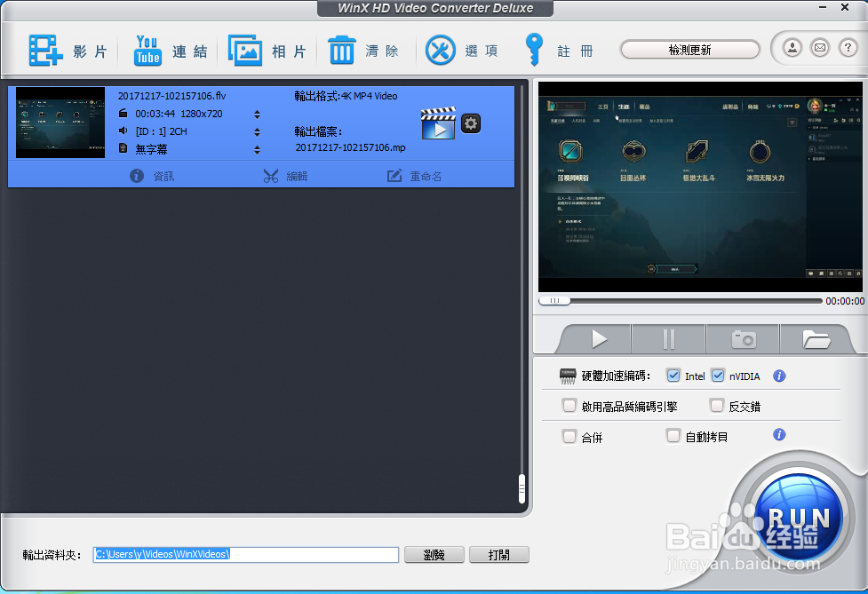Click the preview video screen
This screenshot has width=868, height=594.
click(x=700, y=187)
